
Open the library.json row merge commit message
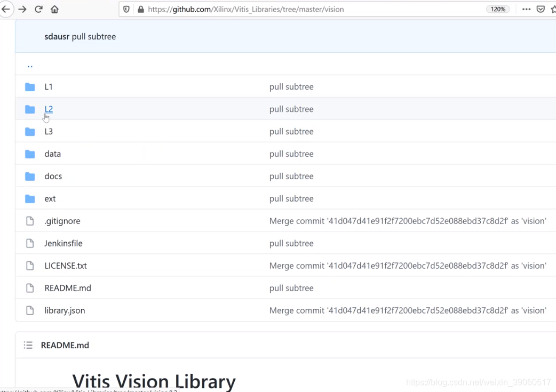[408, 310]
